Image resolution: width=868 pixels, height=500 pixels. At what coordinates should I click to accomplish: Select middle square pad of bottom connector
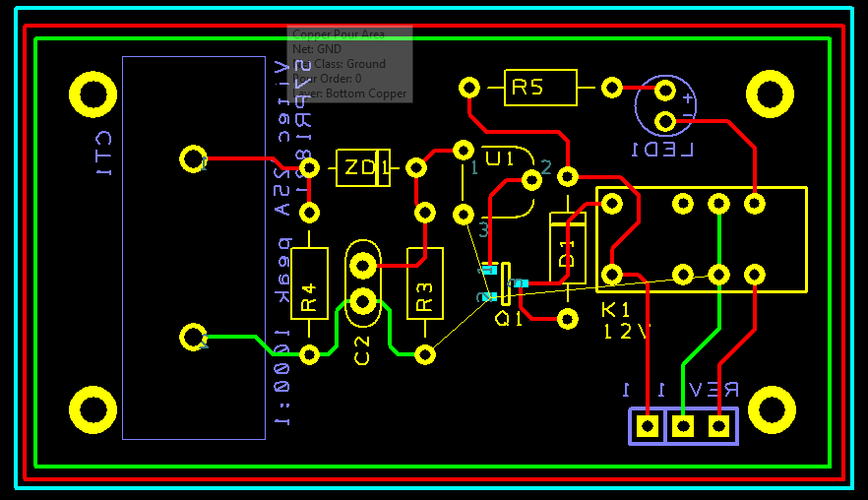[x=683, y=426]
